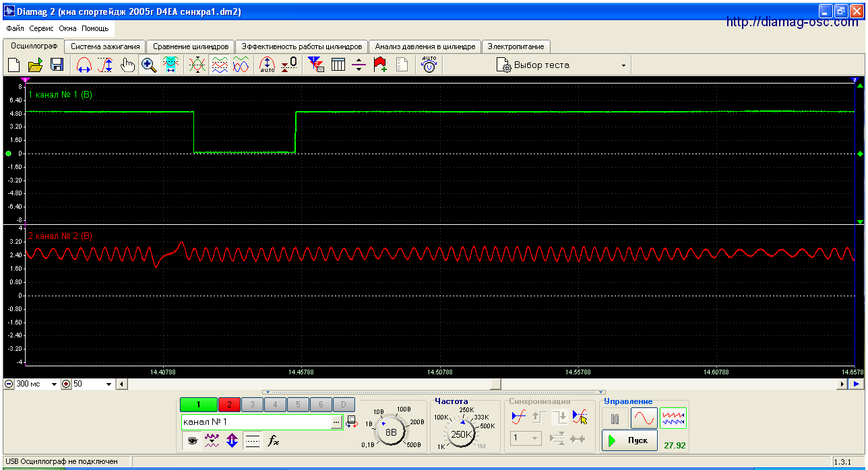Enable channel 4 button
This screenshot has height=470, width=868.
click(x=275, y=405)
